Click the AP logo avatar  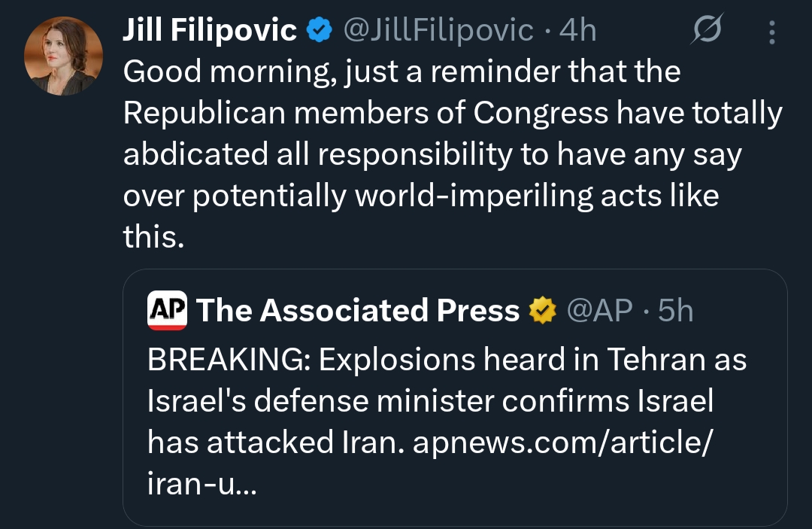pyautogui.click(x=167, y=311)
